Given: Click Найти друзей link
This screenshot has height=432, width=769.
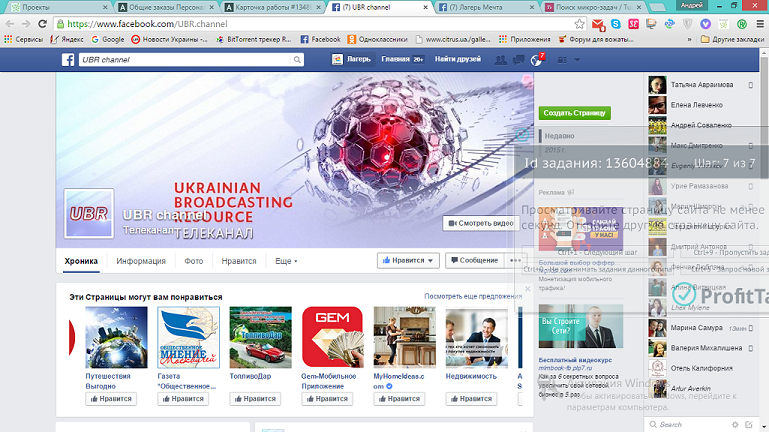Looking at the screenshot, I should tap(458, 59).
